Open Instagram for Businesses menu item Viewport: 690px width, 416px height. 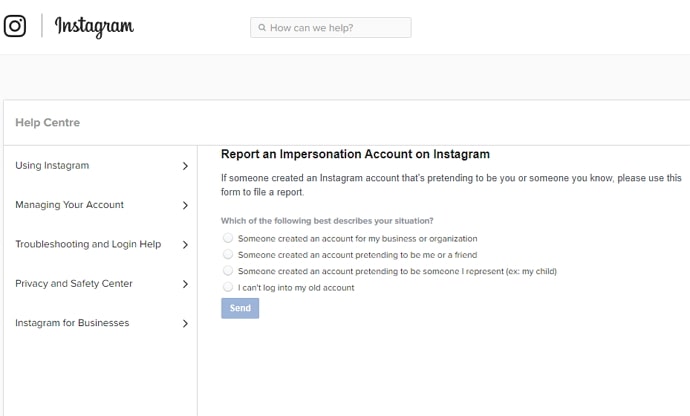pyautogui.click(x=72, y=323)
